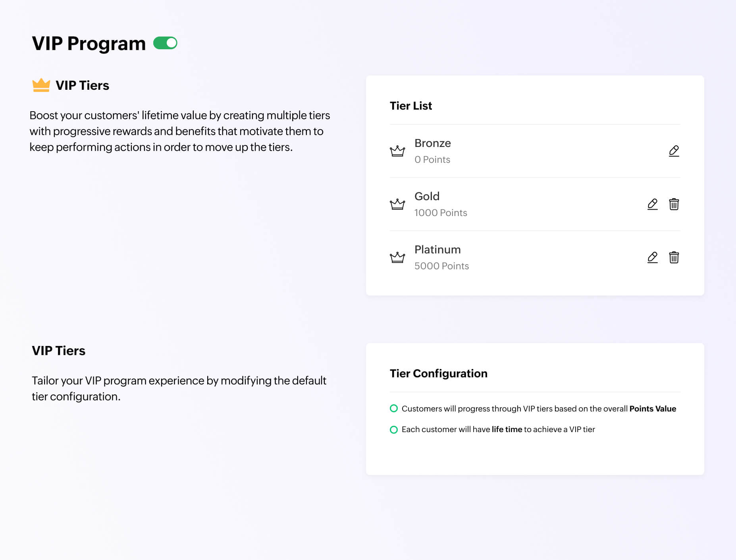Viewport: 736px width, 560px height.
Task: Click the 5000 Points label under Platinum
Action: click(x=441, y=266)
